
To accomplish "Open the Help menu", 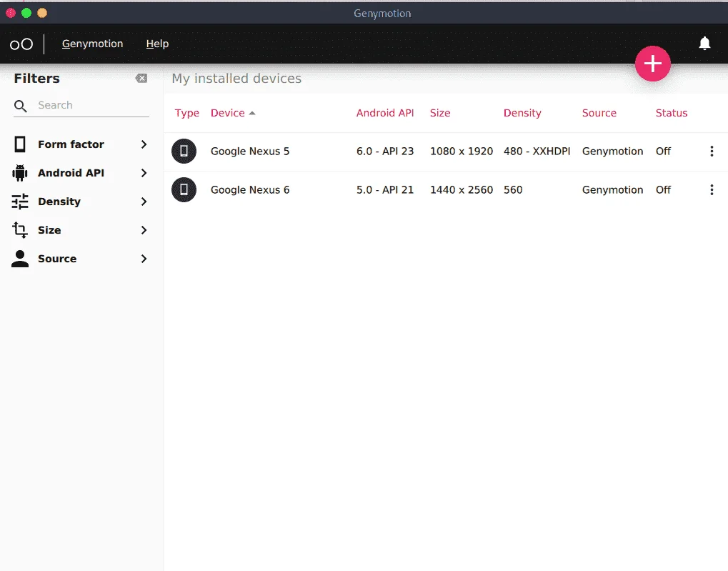I will coord(157,44).
